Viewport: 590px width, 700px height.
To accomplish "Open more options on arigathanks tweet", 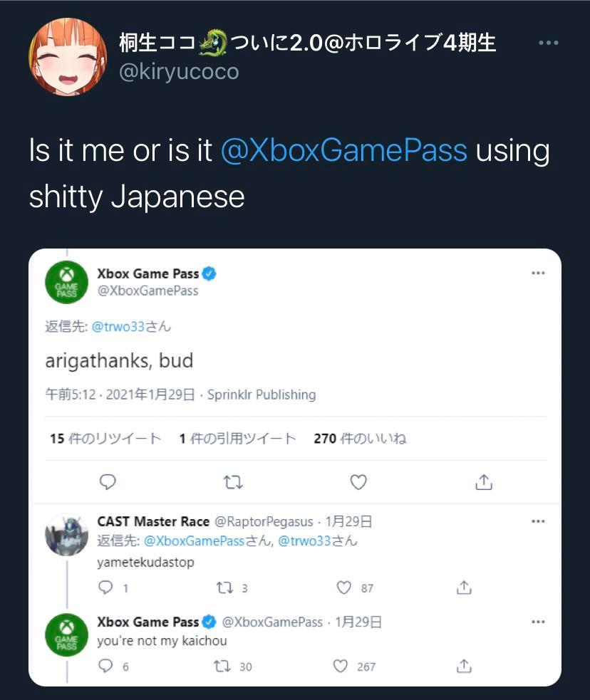I will pyautogui.click(x=539, y=273).
